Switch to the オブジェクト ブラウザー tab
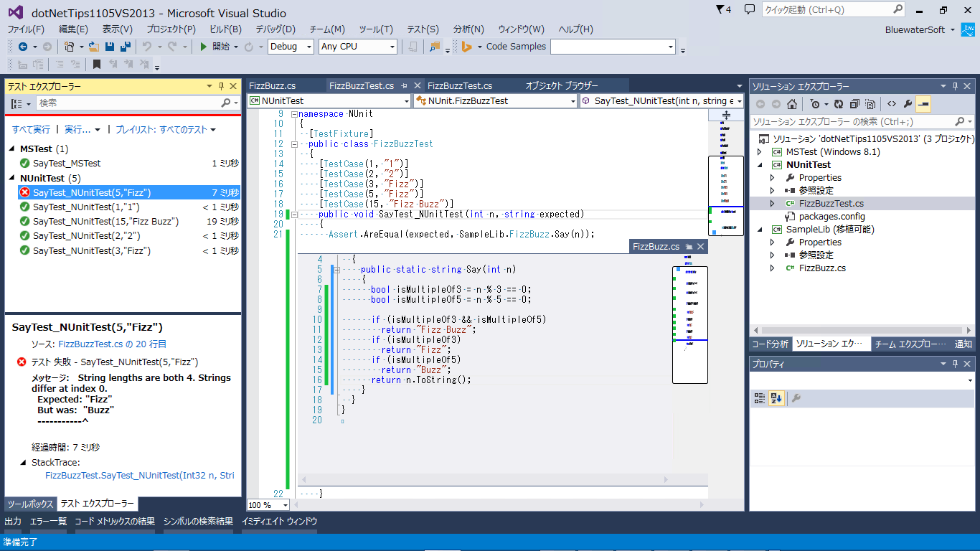980x551 pixels. point(562,86)
